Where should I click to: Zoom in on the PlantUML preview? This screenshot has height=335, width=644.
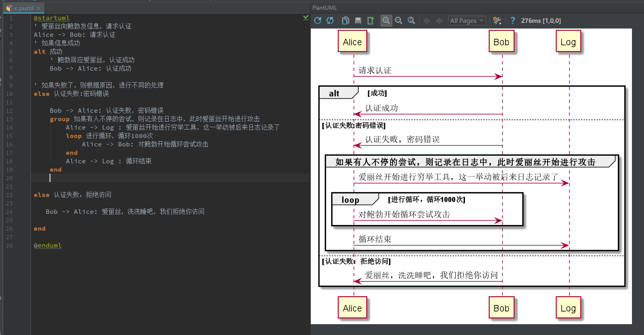(386, 20)
